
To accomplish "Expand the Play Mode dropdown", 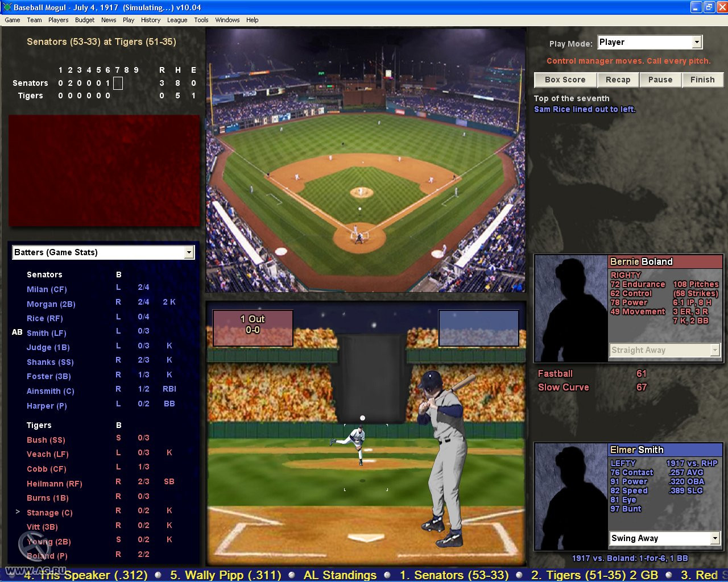I will pos(697,42).
